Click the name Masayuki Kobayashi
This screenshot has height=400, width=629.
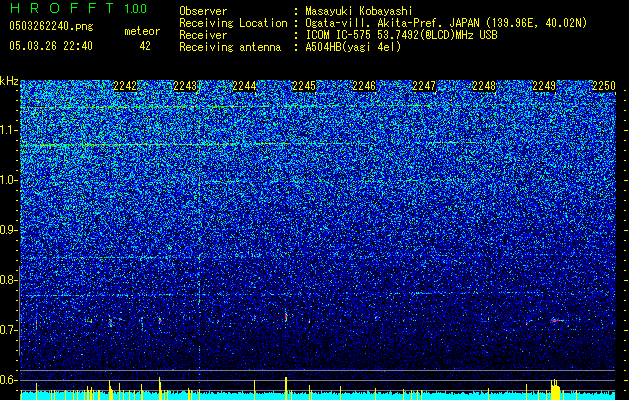359,11
